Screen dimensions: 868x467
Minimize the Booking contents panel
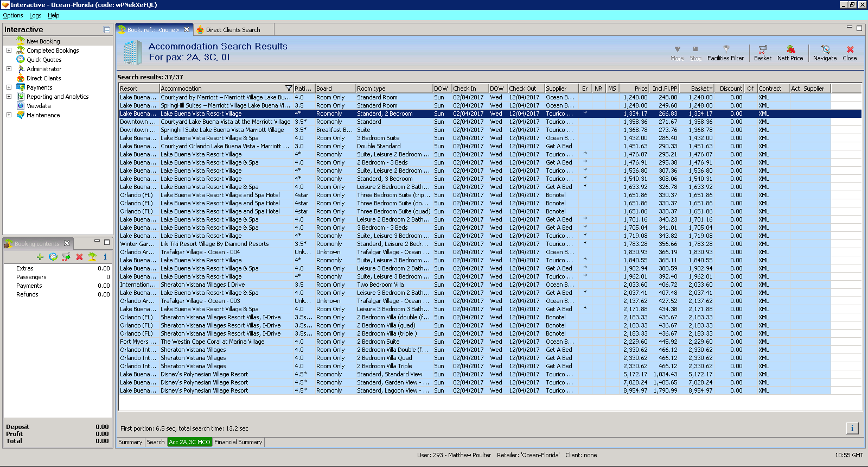click(97, 241)
